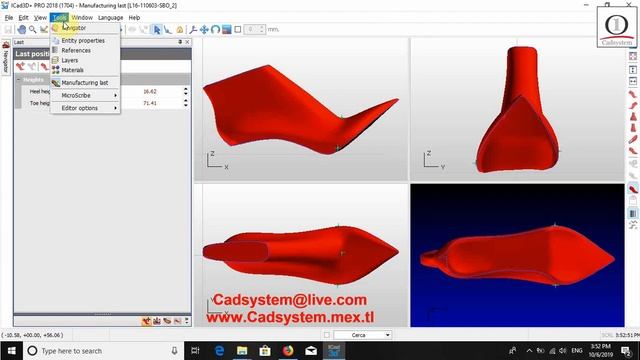Select the arrow pointer selection tool
Viewport: 640px width, 360px height.
157,29
